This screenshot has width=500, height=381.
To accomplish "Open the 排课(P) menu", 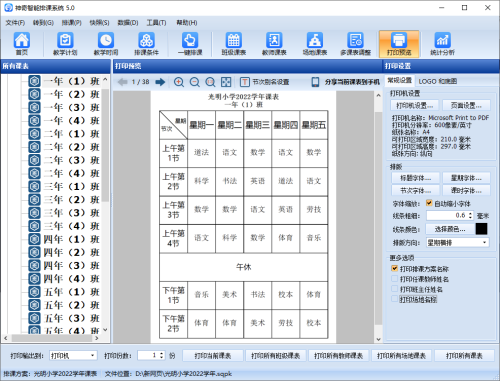I will tap(71, 23).
